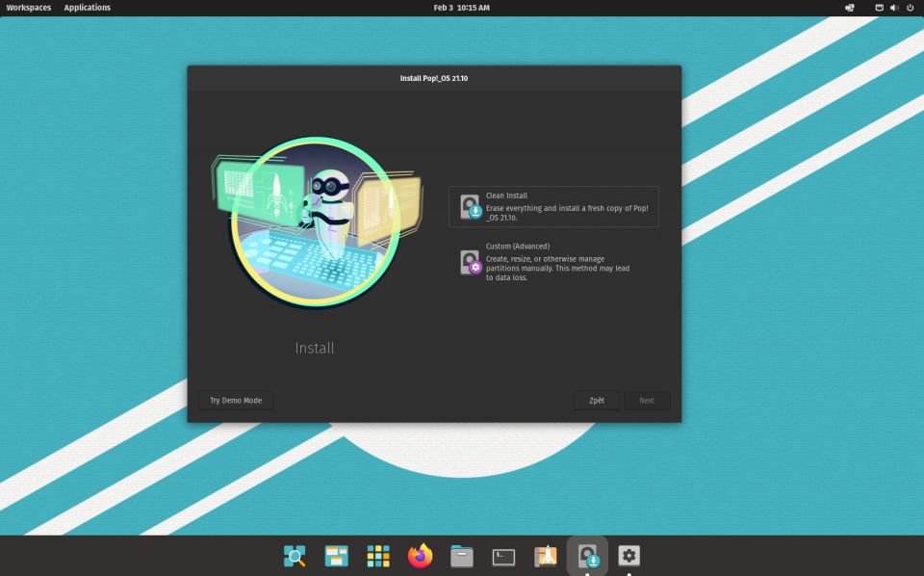Choose the Custom (Advanced) install option
The image size is (924, 576).
coord(553,261)
